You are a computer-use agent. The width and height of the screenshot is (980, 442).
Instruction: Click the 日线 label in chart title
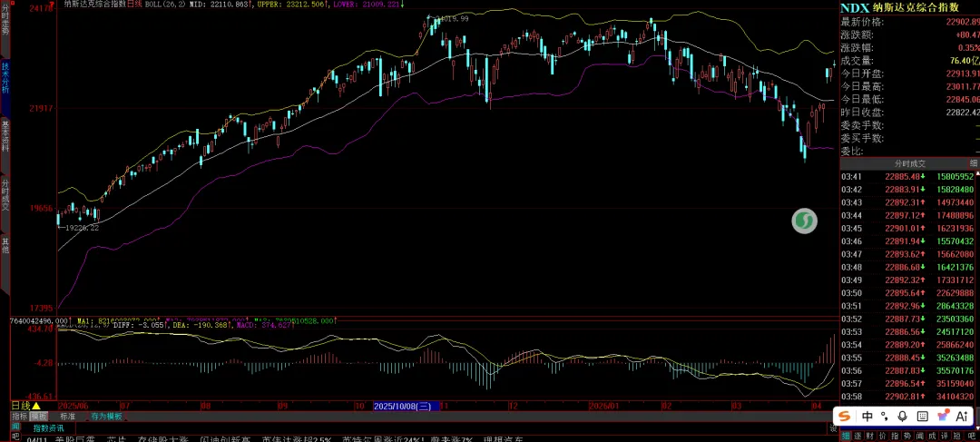pos(135,4)
